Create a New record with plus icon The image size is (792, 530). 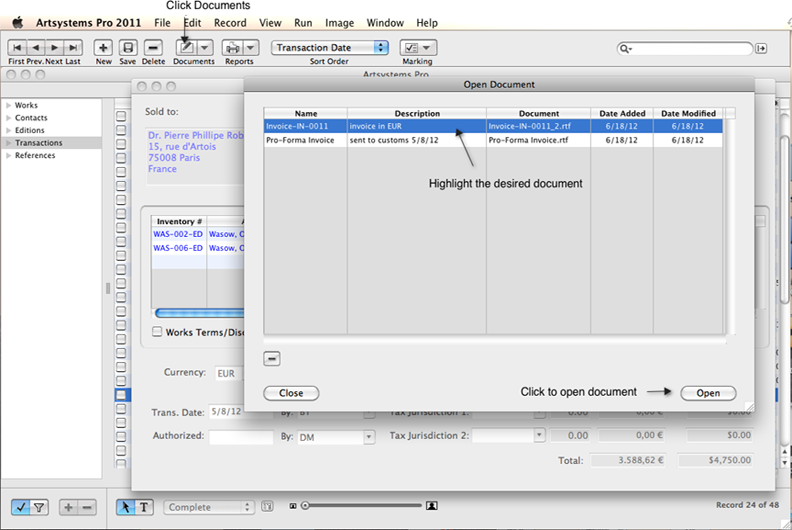coord(103,48)
